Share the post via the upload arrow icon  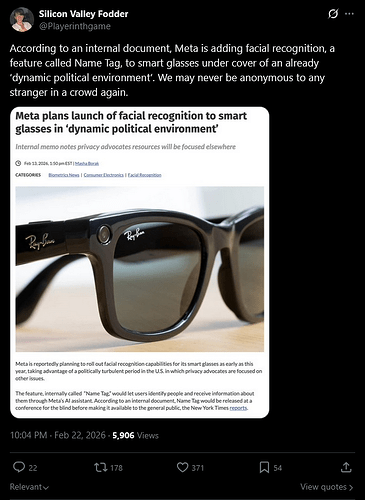[346, 467]
